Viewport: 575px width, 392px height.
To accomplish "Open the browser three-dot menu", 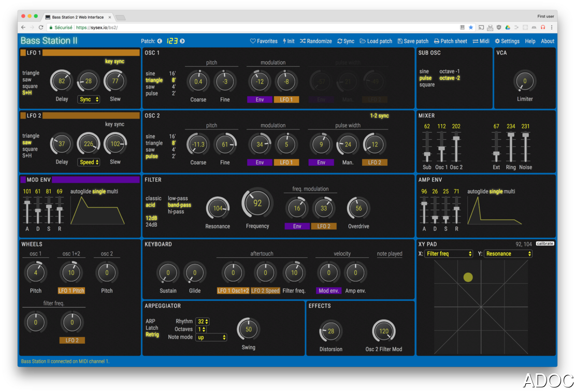I will (x=552, y=27).
